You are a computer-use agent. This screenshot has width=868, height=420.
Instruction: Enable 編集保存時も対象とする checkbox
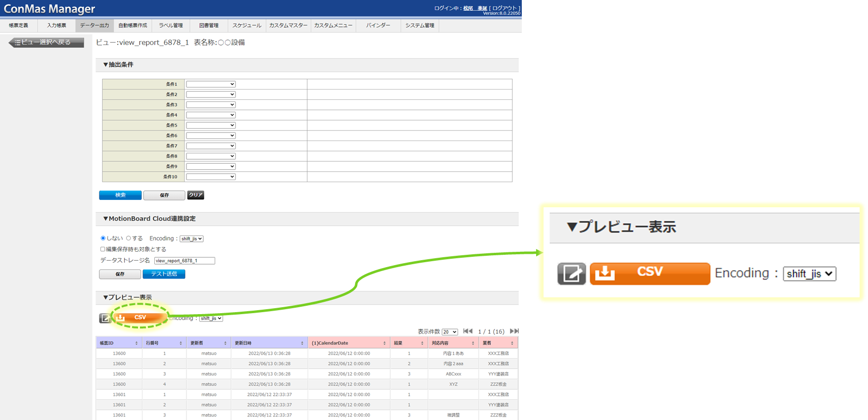click(103, 249)
